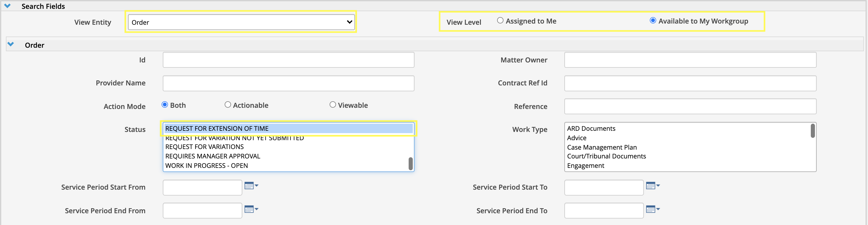Click the Reference input field
This screenshot has height=225, width=868.
690,106
